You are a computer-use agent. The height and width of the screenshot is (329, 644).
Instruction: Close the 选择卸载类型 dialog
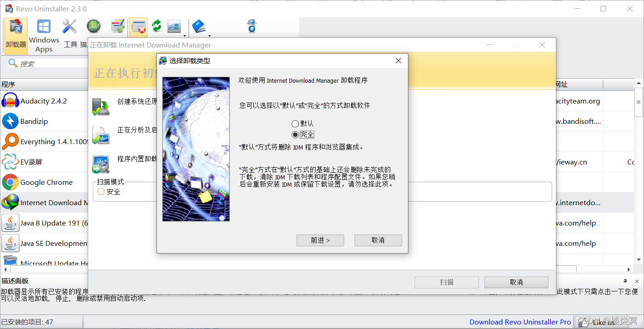click(x=398, y=61)
